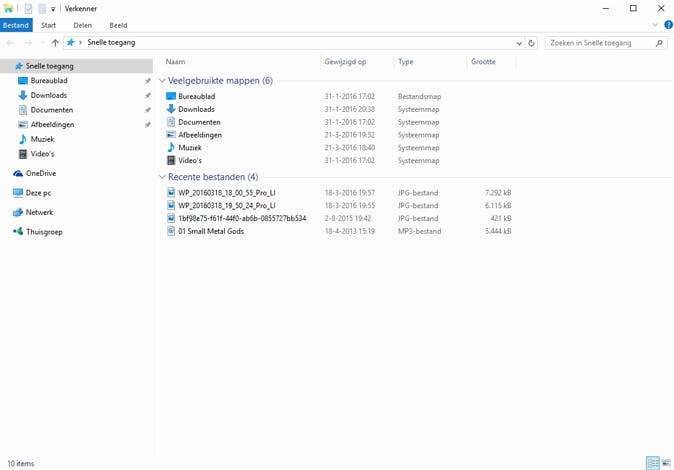Open the Beeld ribbon tab
This screenshot has width=674, height=470.
click(118, 25)
